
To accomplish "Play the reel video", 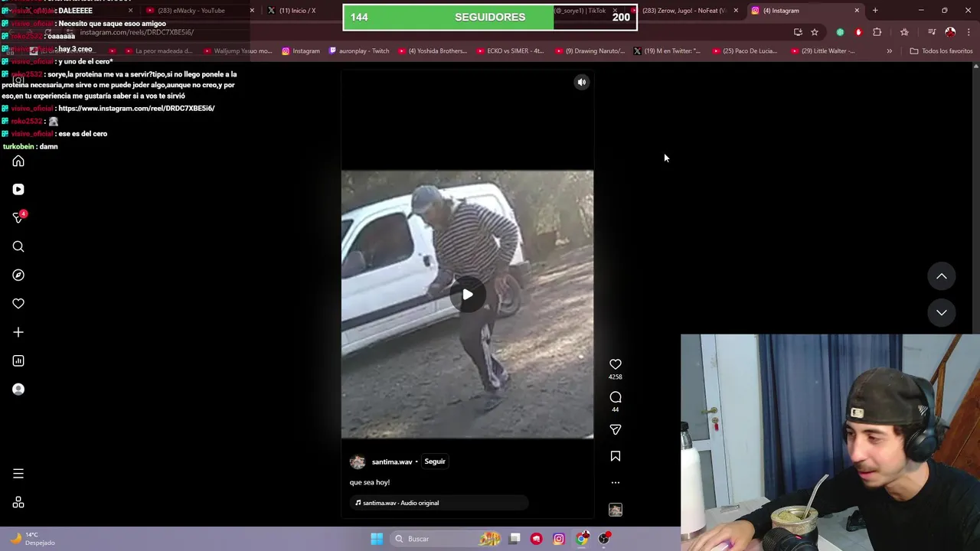I will tap(467, 295).
